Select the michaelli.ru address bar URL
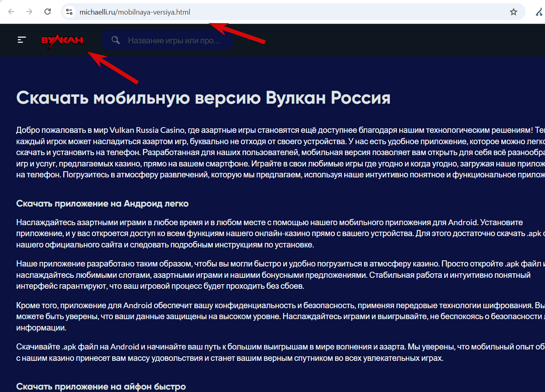The width and height of the screenshot is (545, 392). (135, 12)
